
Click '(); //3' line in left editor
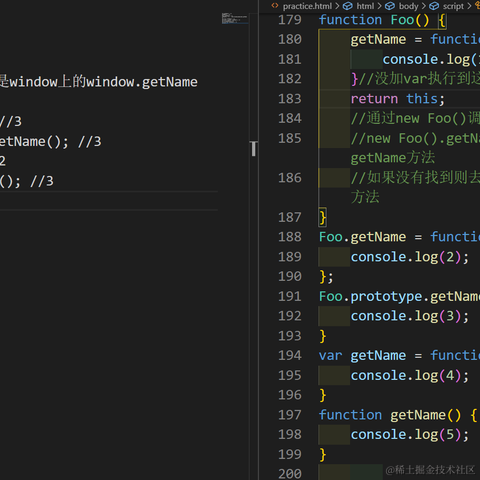tap(27, 181)
